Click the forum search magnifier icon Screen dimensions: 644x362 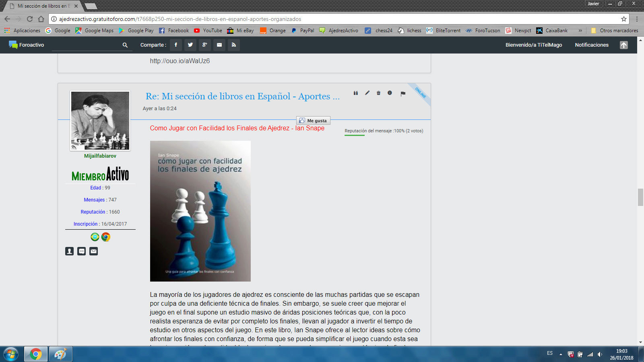(x=125, y=45)
